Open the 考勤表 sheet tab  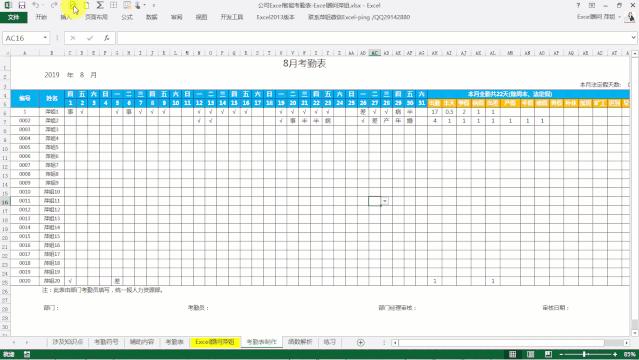pyautogui.click(x=174, y=342)
